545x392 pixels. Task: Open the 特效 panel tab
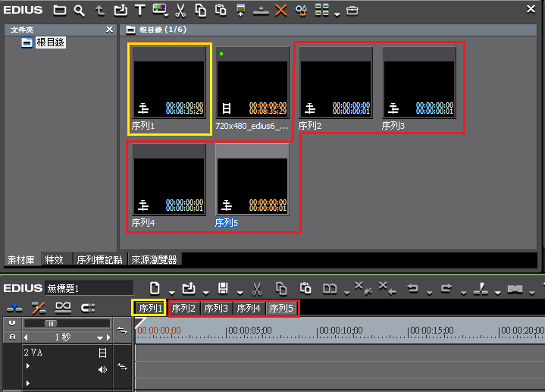(54, 259)
